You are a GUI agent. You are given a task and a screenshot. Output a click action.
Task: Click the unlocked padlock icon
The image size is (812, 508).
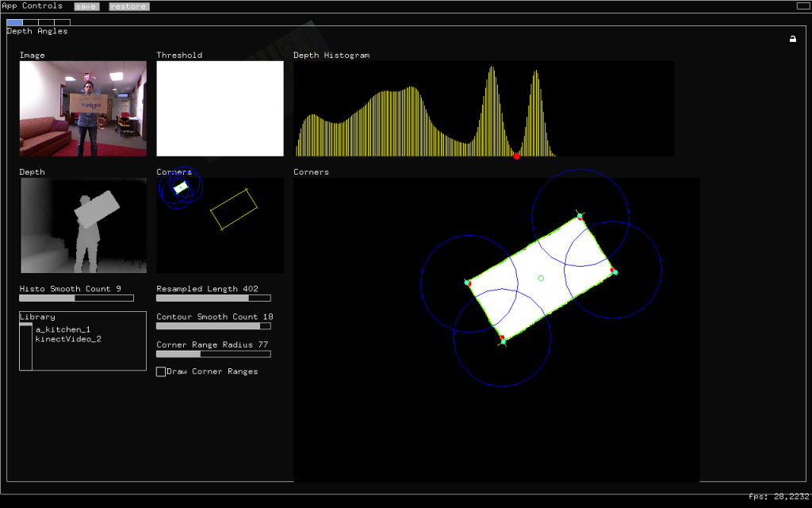click(x=793, y=39)
